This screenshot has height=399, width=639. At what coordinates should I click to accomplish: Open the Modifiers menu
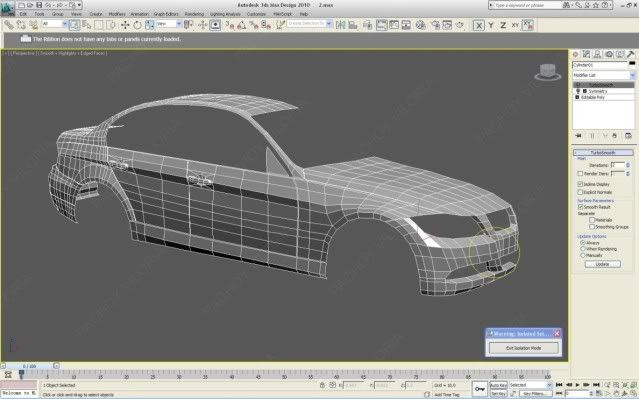117,14
